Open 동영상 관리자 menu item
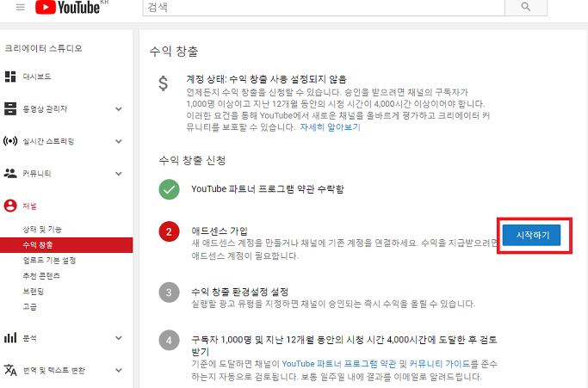Viewport: 588px width, 388px height. pyautogui.click(x=45, y=109)
